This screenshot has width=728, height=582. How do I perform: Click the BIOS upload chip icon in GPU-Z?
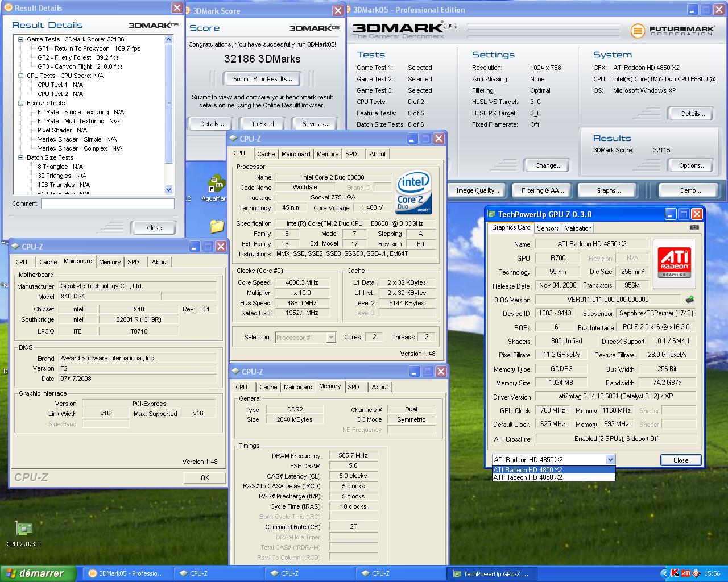pyautogui.click(x=690, y=299)
